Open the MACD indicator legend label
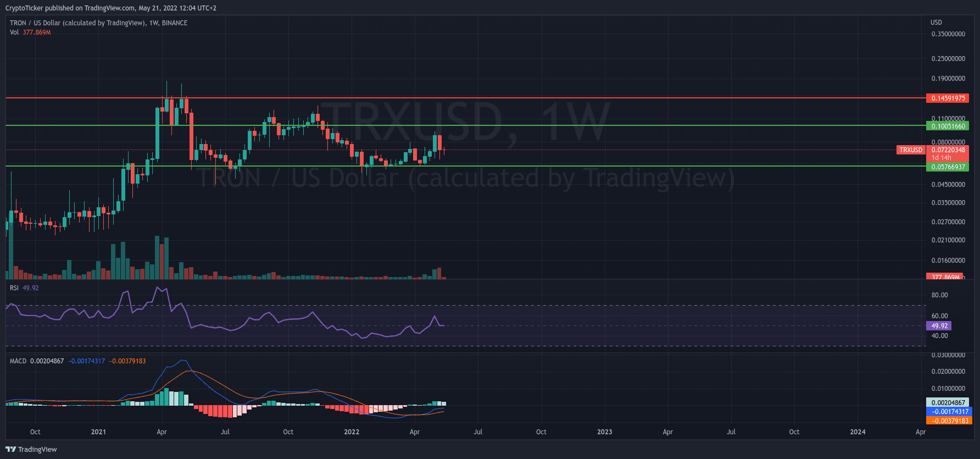The image size is (980, 459). point(18,361)
